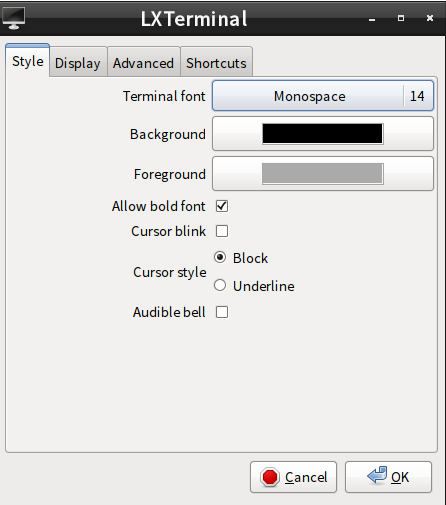This screenshot has height=505, width=446.
Task: Select the Block cursor style
Action: pos(220,258)
